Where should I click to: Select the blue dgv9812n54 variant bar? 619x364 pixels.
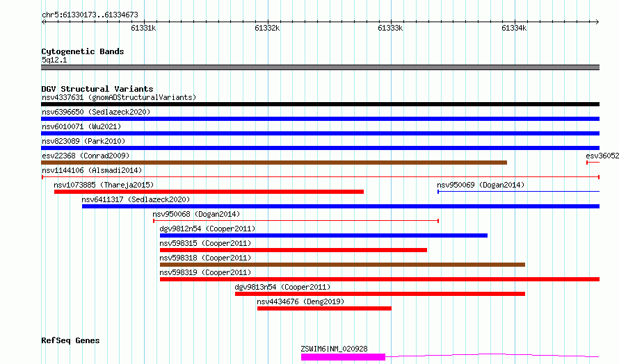[x=323, y=235]
